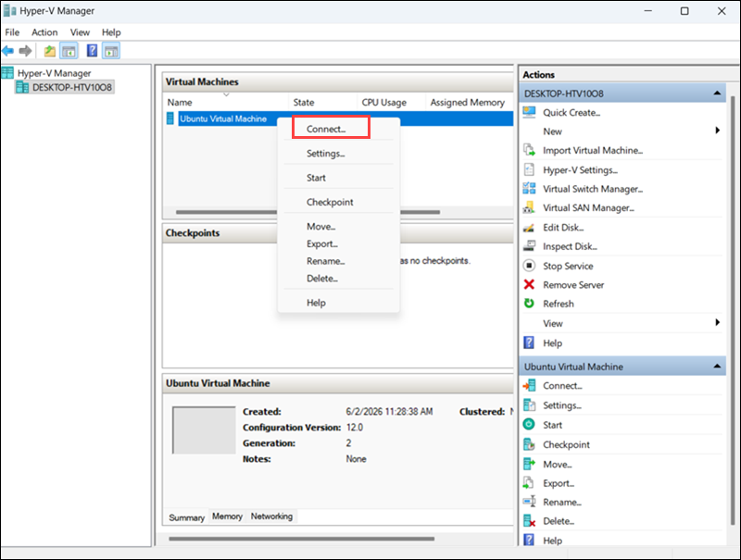
Task: Click Virtual Switch Manager label in Actions
Action: pyautogui.click(x=593, y=189)
